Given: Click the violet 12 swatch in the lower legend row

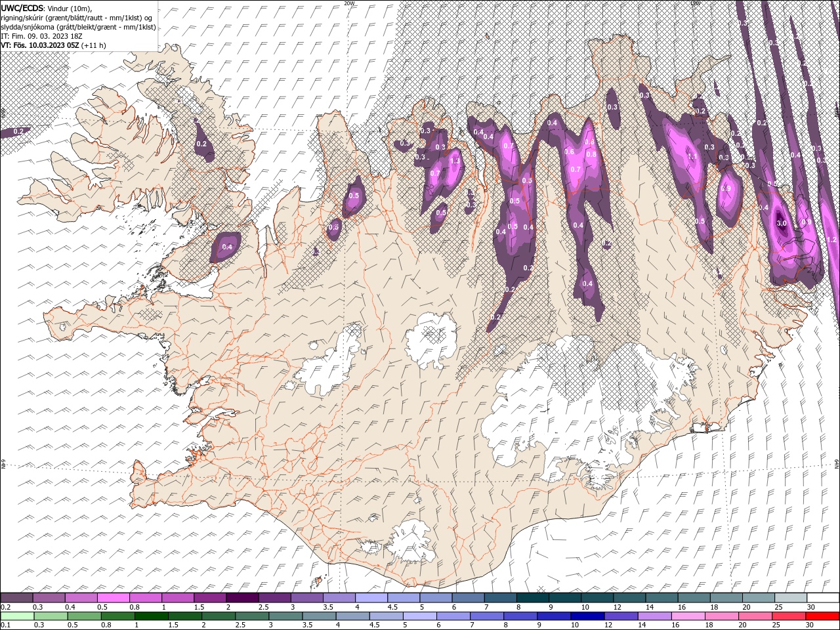Looking at the screenshot, I should [x=620, y=616].
